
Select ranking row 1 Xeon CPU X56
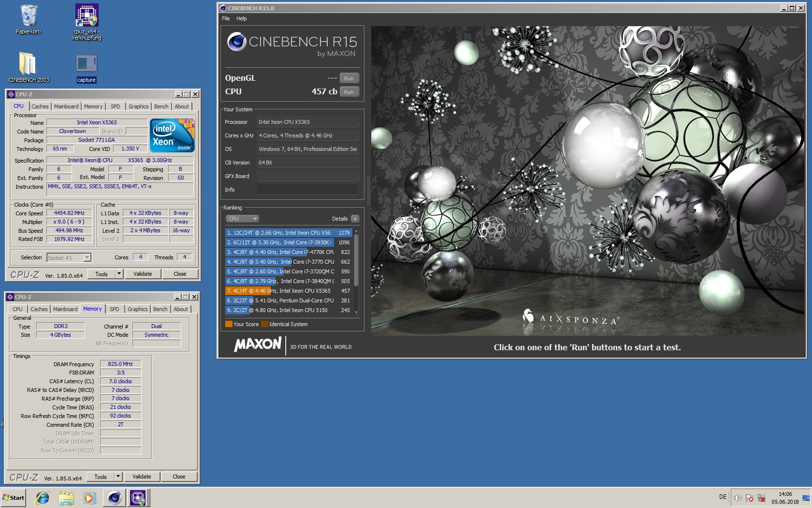pos(289,233)
